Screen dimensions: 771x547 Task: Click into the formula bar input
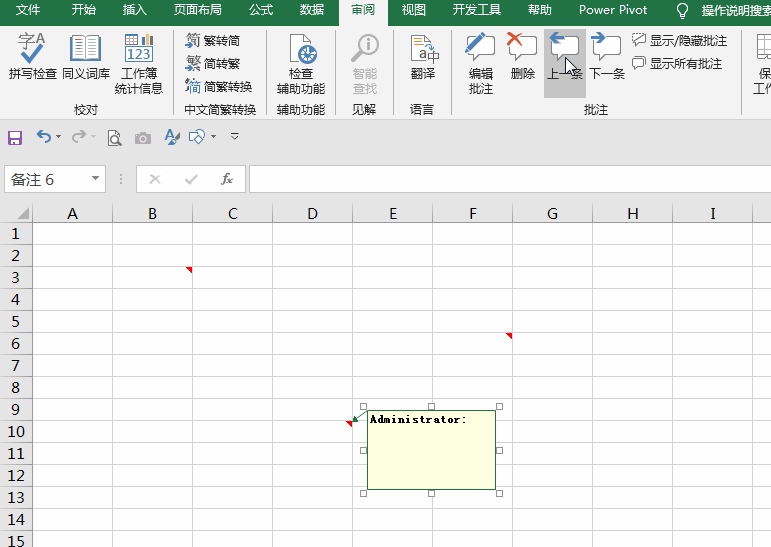(x=510, y=179)
